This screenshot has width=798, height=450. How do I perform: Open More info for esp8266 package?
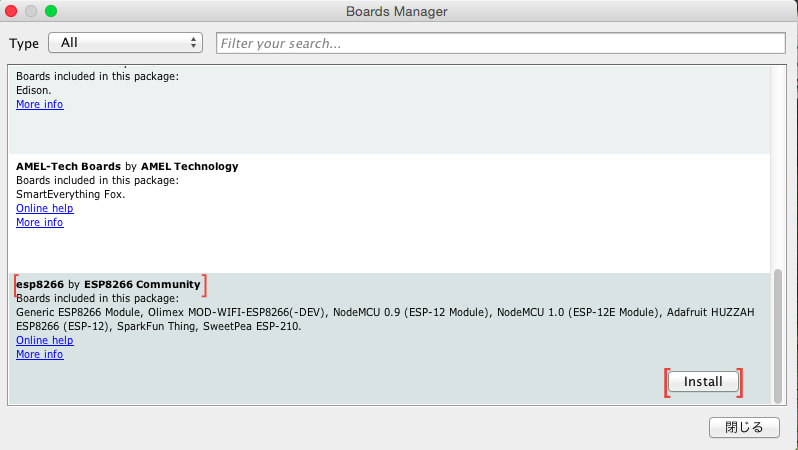39,354
